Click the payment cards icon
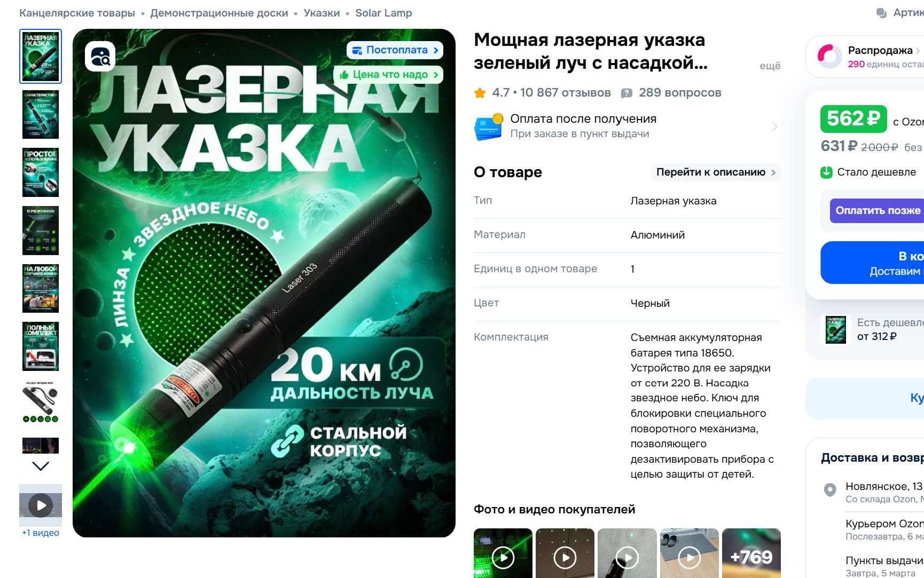The image size is (924, 578). (x=488, y=126)
